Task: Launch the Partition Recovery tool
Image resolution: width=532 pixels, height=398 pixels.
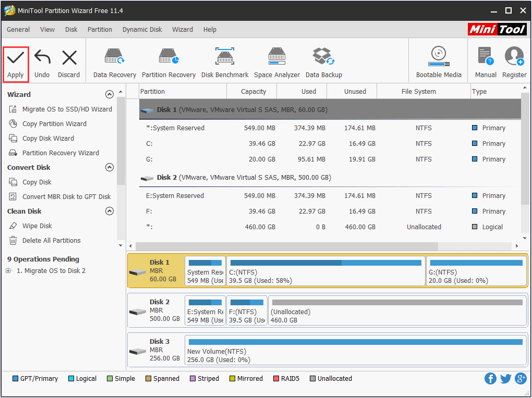Action: 168,57
